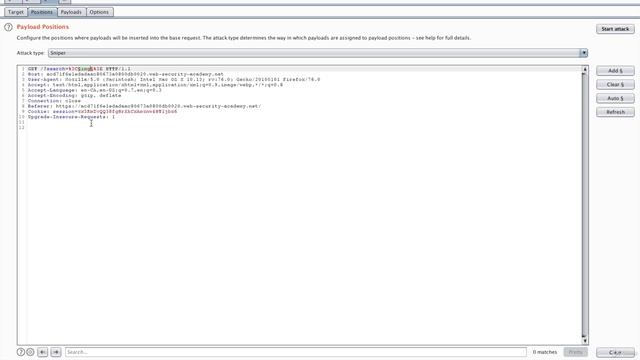Image resolution: width=640 pixels, height=360 pixels.
Task: Click the Payload Positions heading
Action: click(43, 27)
